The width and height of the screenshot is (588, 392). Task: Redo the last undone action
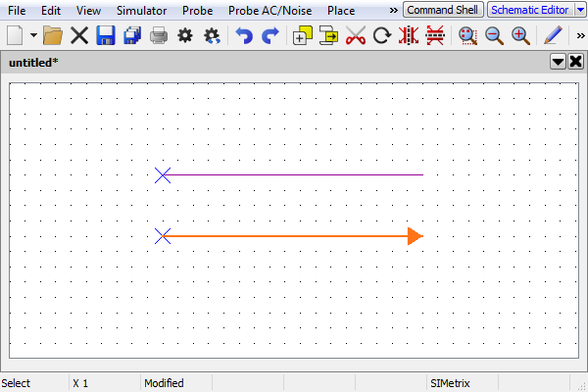coord(270,36)
